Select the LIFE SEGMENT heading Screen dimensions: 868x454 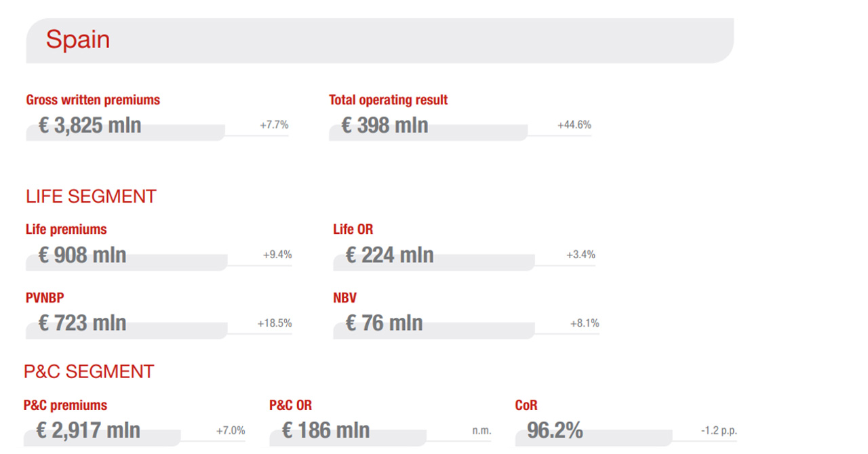click(91, 197)
